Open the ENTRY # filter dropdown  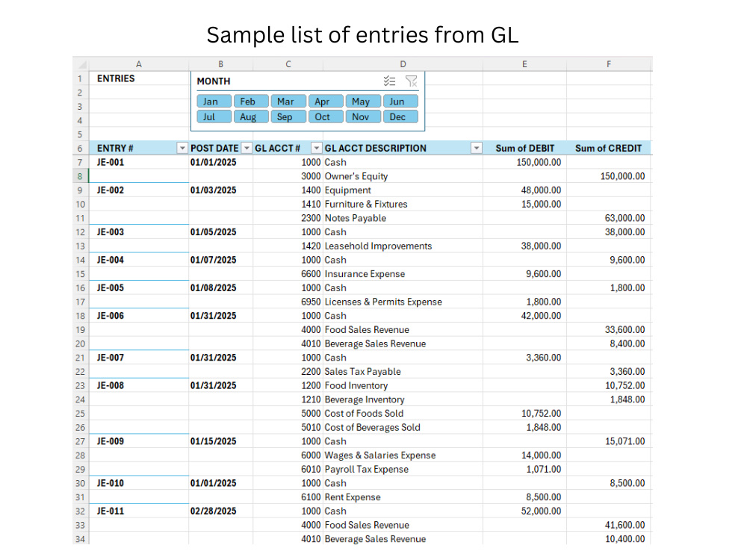point(182,148)
